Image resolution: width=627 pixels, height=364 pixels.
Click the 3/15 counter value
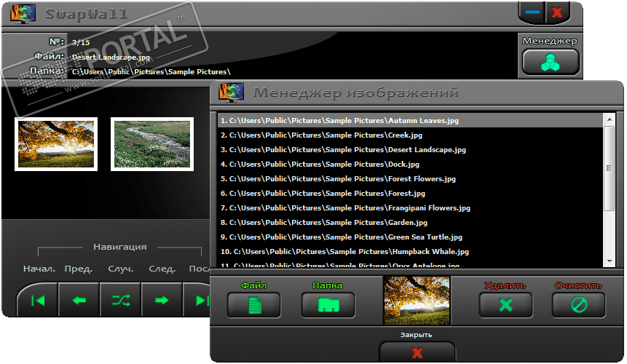(x=81, y=42)
